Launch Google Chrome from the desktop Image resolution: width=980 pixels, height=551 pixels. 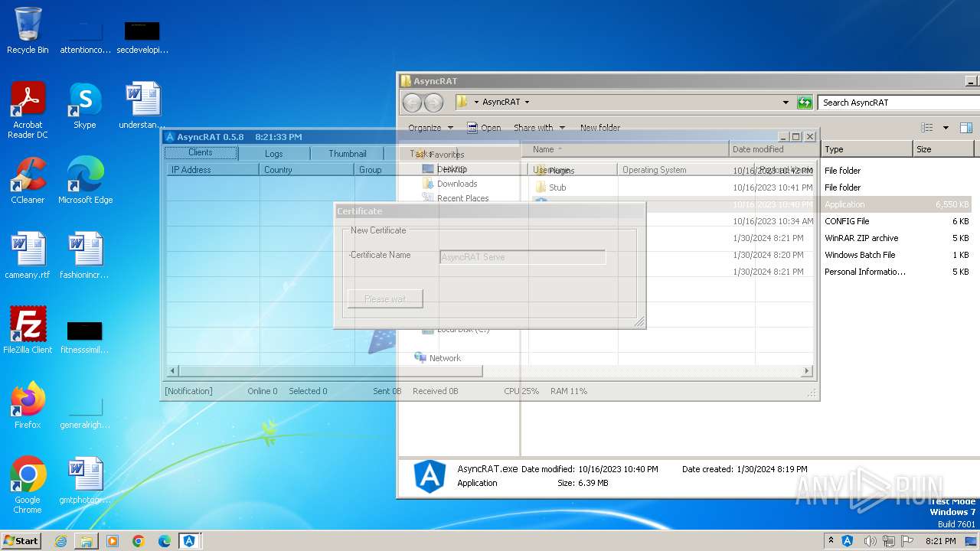pos(28,485)
